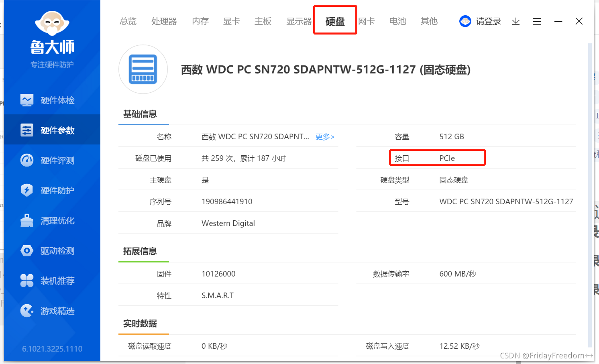Open 装机推荐 four-leaf icon
The width and height of the screenshot is (599, 364).
[x=27, y=281]
